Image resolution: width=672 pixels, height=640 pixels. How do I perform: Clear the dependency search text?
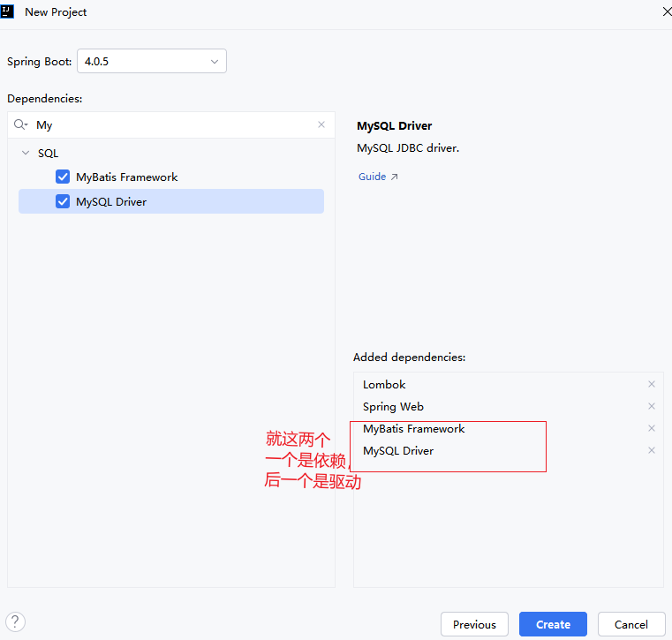[321, 124]
